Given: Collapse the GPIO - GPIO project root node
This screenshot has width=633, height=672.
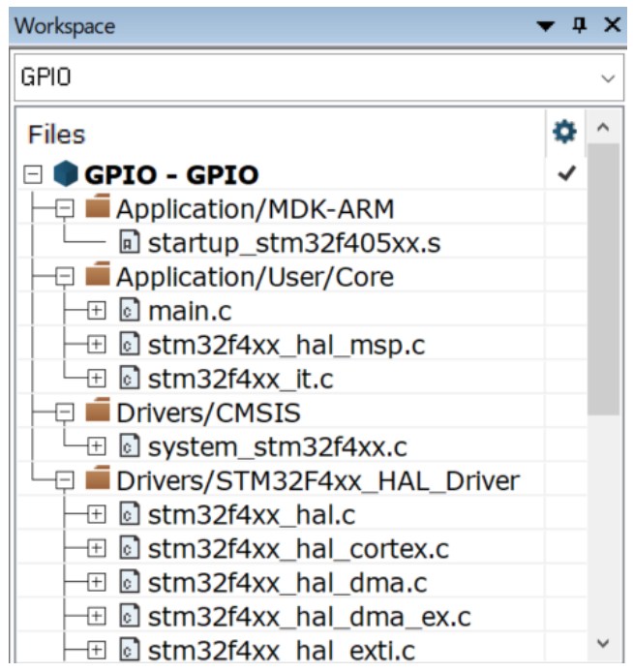Looking at the screenshot, I should (x=35, y=175).
